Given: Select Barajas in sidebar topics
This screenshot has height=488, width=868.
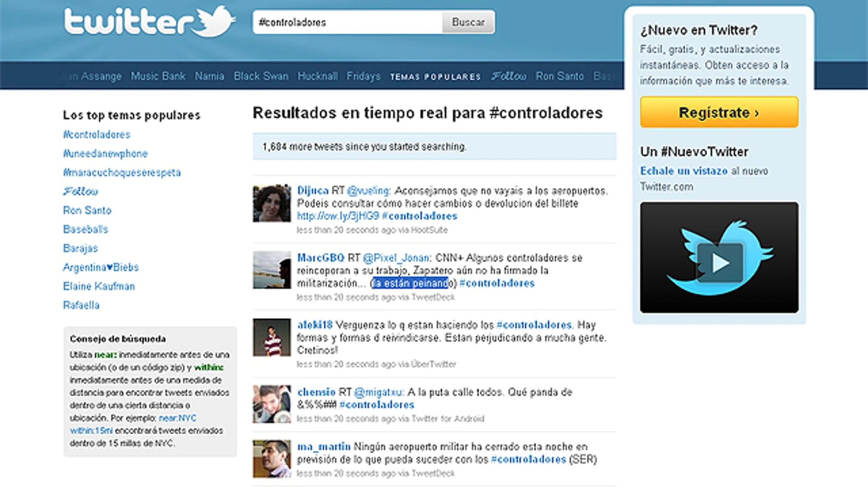Looking at the screenshot, I should [x=80, y=248].
